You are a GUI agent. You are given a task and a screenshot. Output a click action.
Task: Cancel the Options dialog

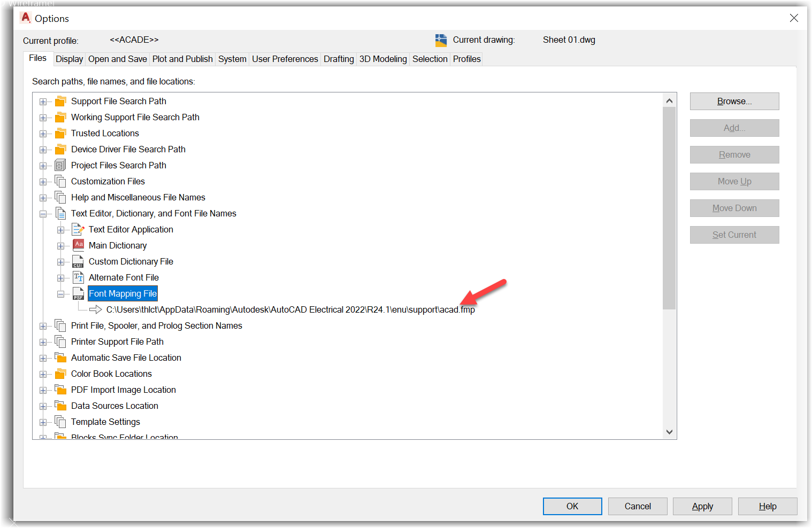coord(638,506)
